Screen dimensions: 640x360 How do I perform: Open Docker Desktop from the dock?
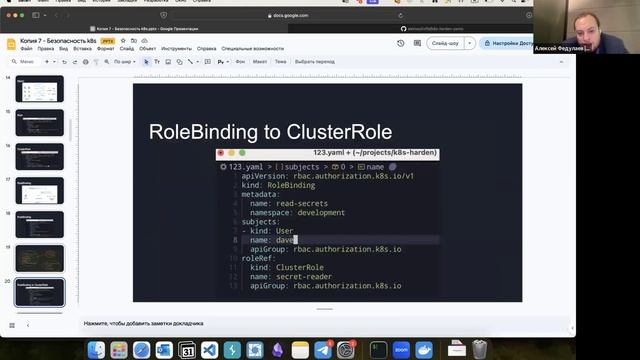point(424,350)
